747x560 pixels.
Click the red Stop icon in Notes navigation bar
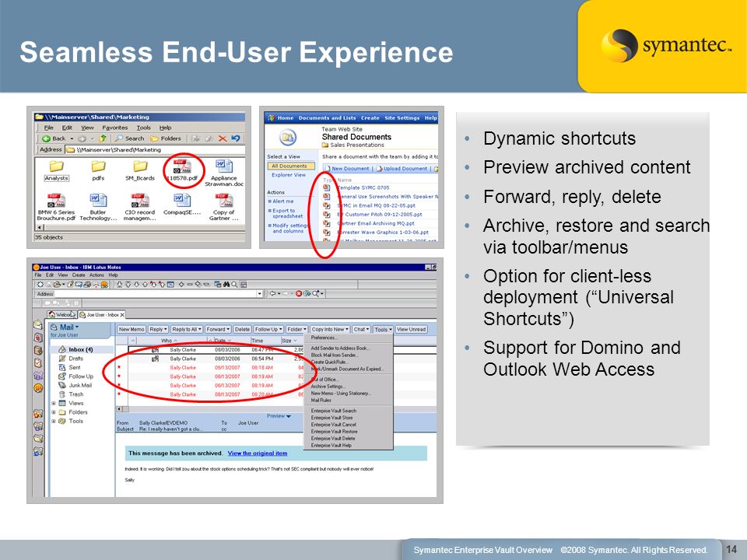point(299,294)
